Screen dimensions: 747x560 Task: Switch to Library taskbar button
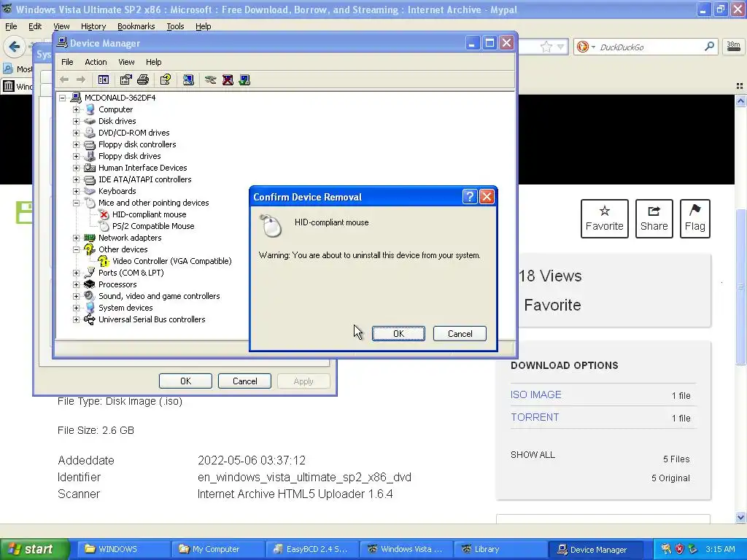coord(499,549)
